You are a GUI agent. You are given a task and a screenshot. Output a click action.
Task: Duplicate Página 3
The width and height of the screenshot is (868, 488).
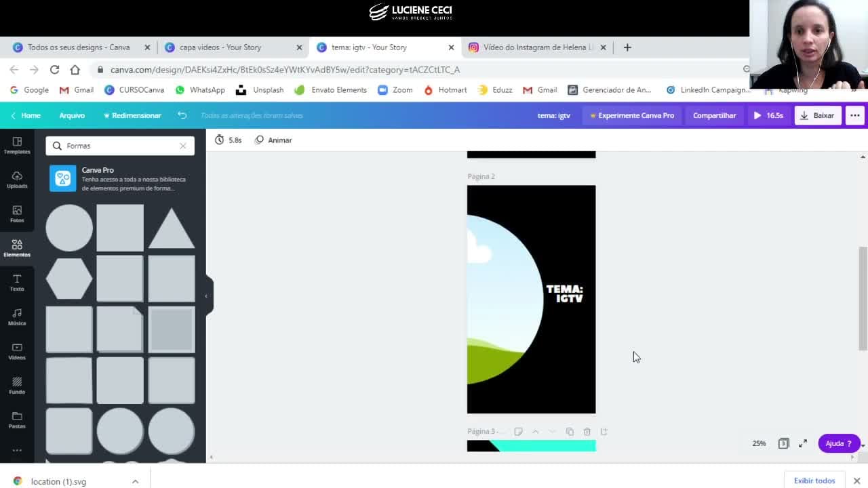click(570, 432)
